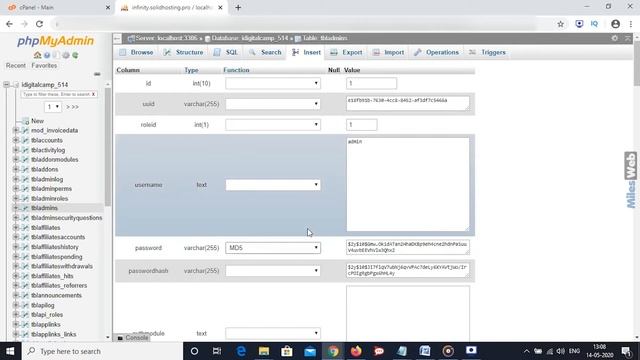Click the green reload navigation icon
This screenshot has height=360, width=640.
click(75, 55)
